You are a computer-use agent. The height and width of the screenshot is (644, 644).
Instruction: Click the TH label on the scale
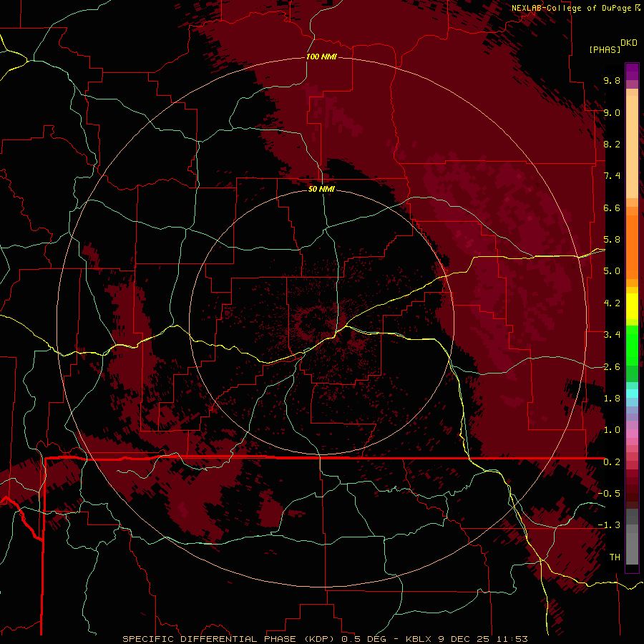[x=615, y=557]
